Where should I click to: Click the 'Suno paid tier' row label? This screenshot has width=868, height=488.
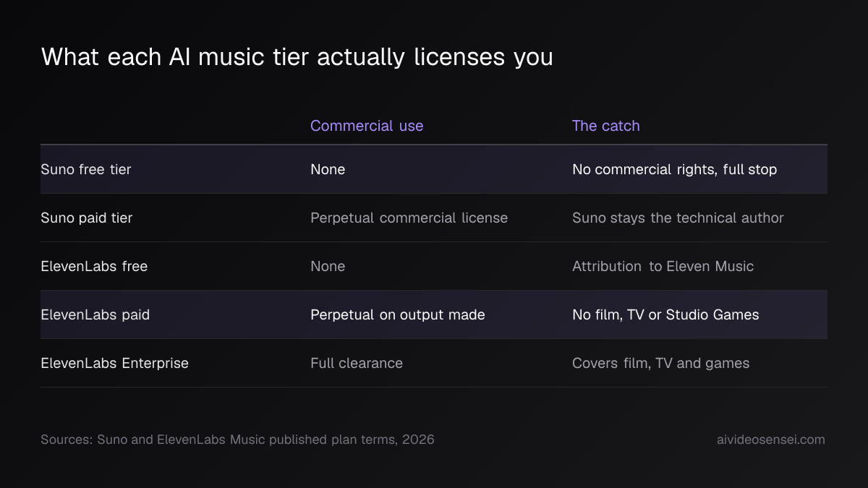point(87,218)
